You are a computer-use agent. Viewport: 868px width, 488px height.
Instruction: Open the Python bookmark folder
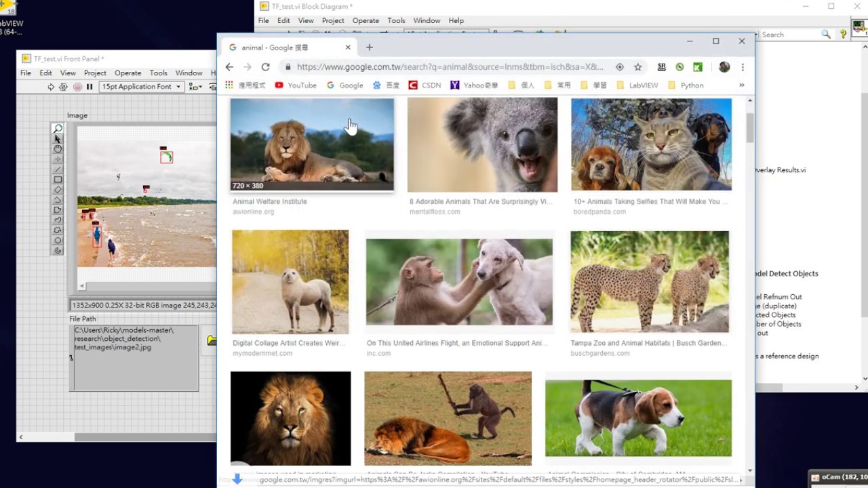(x=686, y=85)
